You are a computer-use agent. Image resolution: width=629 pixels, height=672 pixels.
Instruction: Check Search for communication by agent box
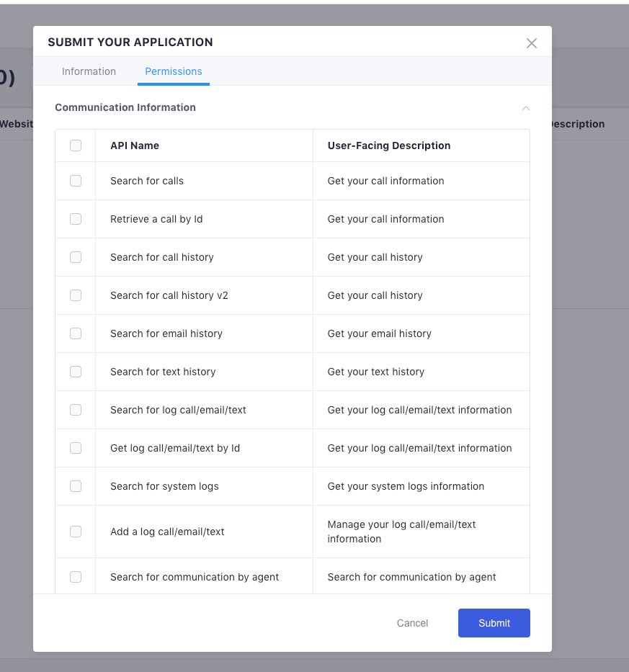(76, 577)
